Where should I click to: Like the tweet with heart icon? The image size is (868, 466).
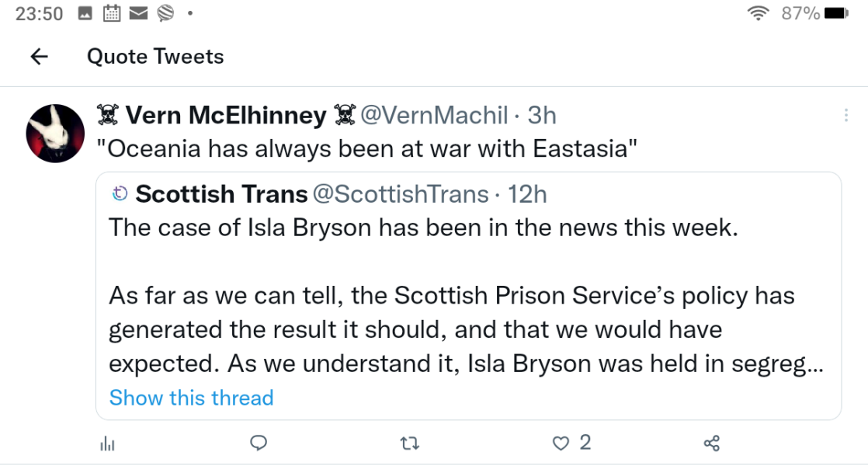pyautogui.click(x=561, y=443)
